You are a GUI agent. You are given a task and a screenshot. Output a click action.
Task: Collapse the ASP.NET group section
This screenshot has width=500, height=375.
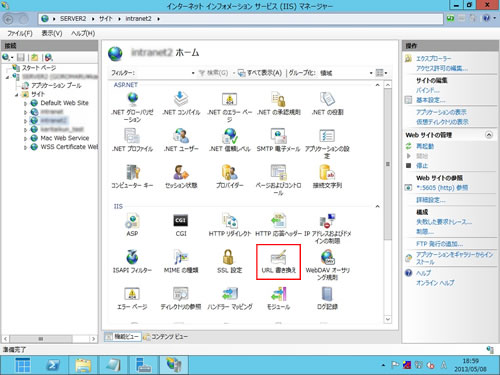click(x=377, y=85)
